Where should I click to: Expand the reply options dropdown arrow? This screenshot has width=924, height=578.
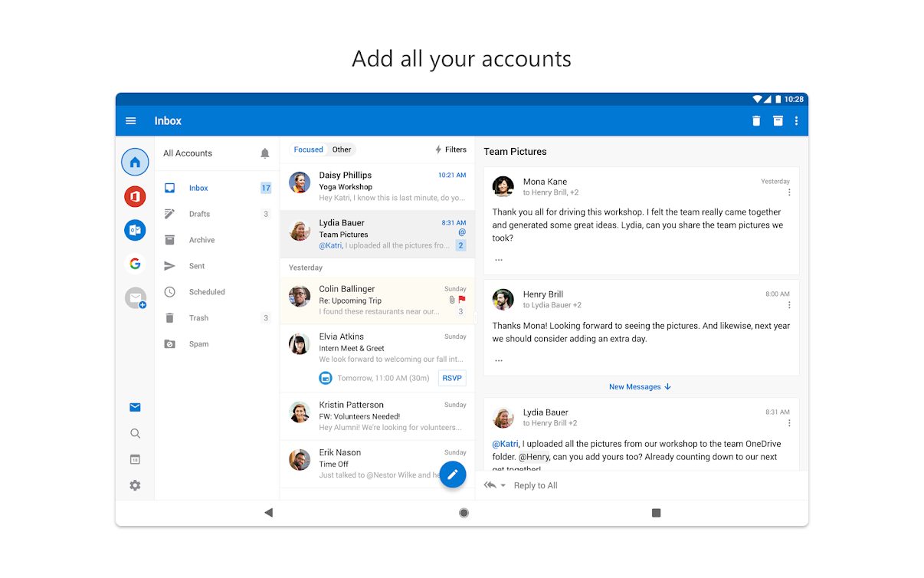[503, 485]
